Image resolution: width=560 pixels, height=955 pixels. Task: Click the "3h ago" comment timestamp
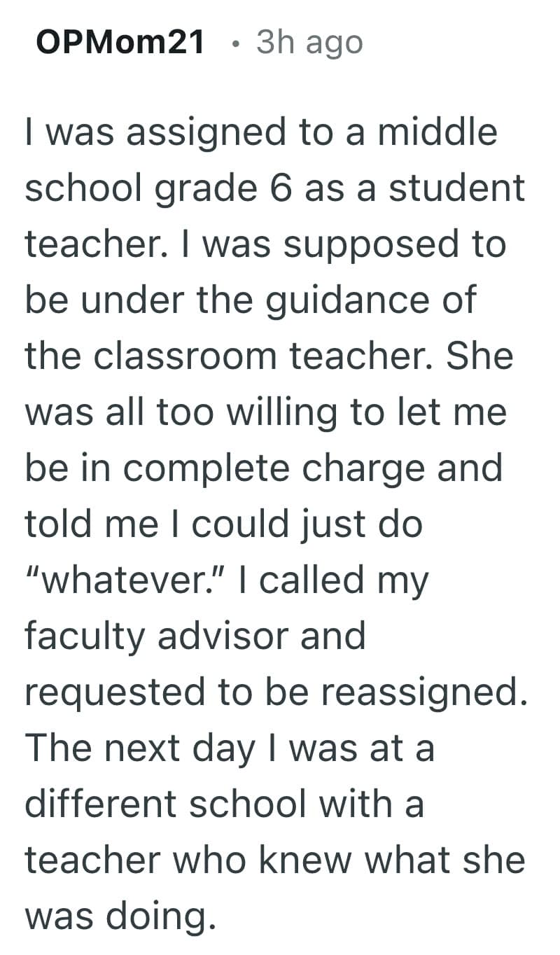[309, 42]
